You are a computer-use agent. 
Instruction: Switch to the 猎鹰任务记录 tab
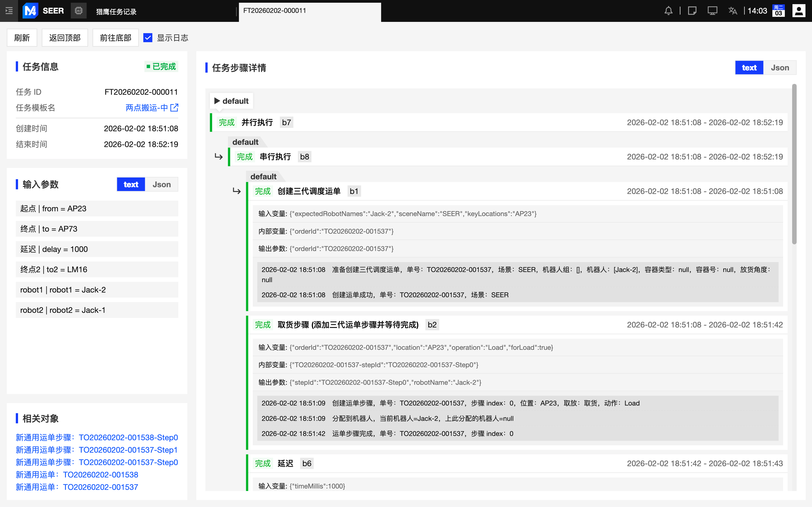click(116, 12)
